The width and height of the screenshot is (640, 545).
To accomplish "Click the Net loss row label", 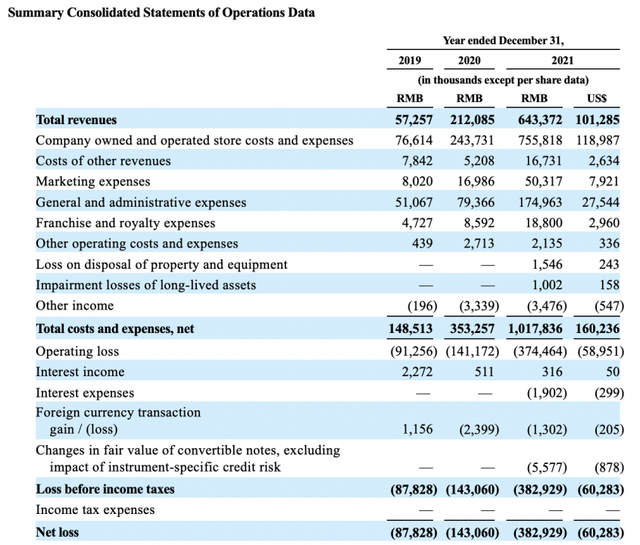I will (58, 532).
